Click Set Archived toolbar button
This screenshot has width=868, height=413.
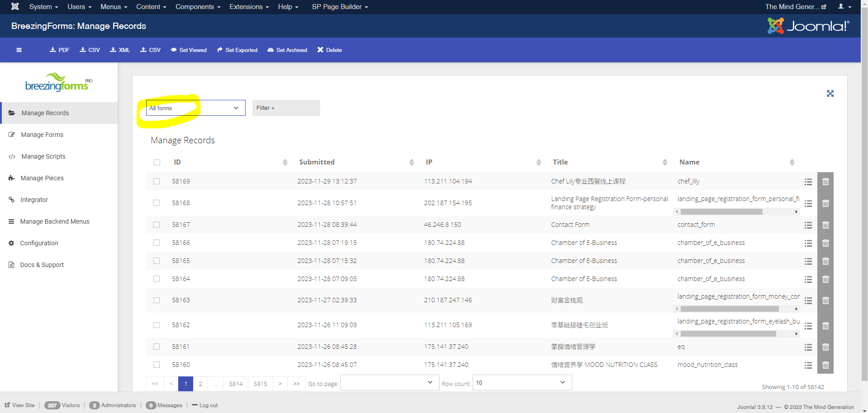(287, 50)
